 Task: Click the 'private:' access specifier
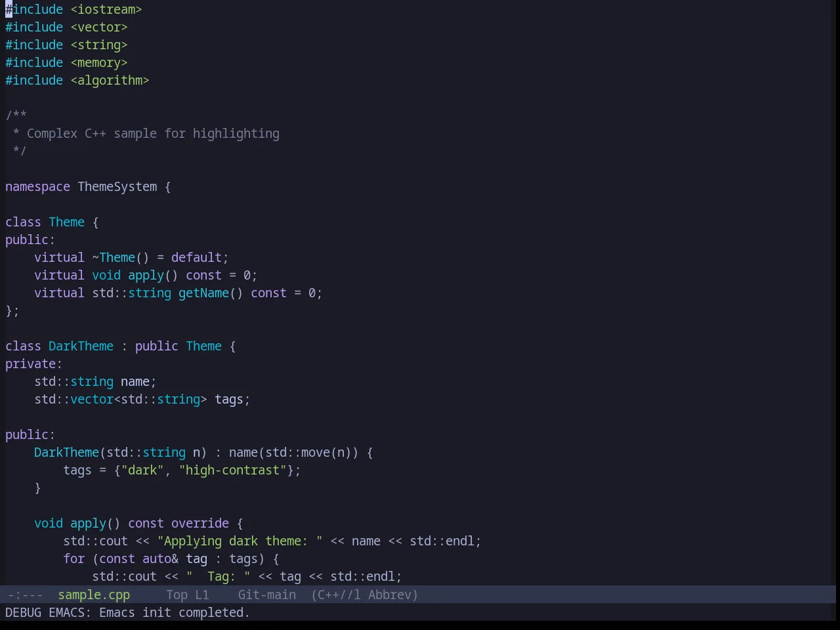point(34,364)
